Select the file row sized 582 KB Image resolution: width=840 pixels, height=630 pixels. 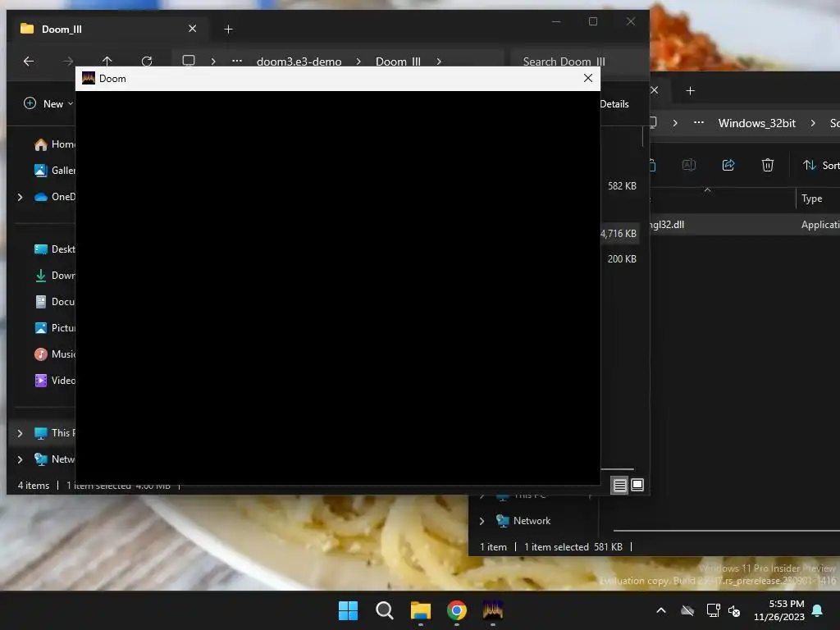tap(622, 186)
